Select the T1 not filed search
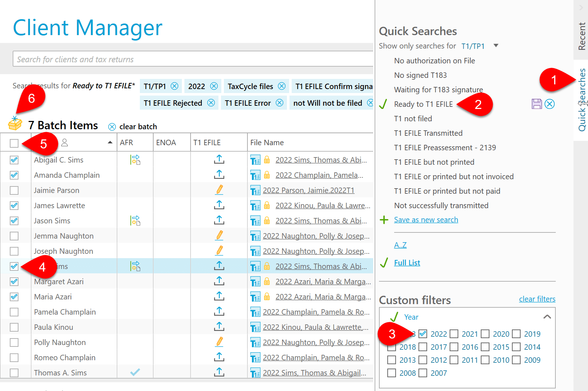The image size is (588, 391). tap(413, 119)
